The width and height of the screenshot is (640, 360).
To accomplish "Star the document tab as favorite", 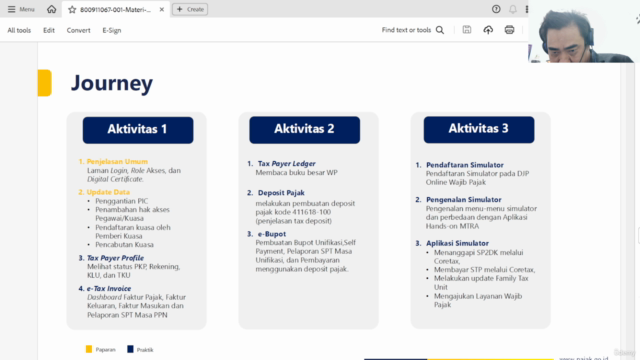I will click(x=72, y=9).
